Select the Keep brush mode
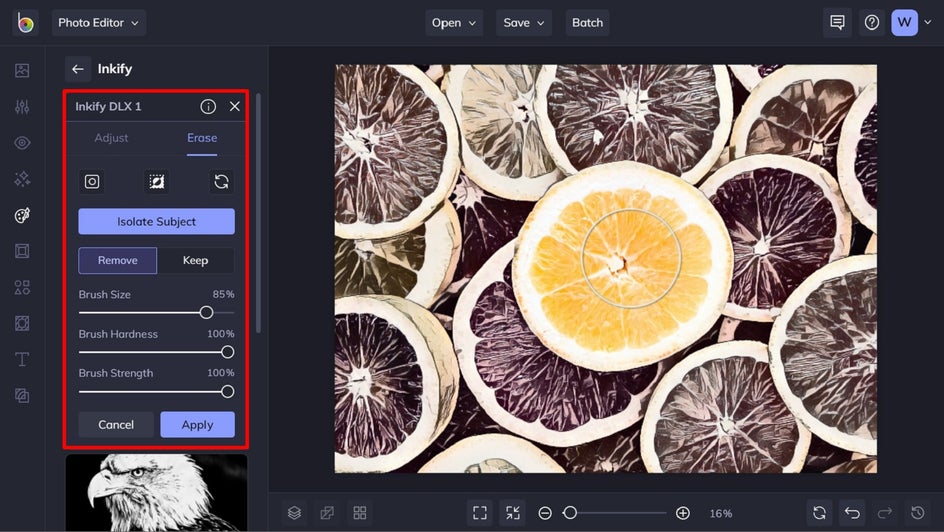Image resolution: width=944 pixels, height=532 pixels. tap(196, 261)
